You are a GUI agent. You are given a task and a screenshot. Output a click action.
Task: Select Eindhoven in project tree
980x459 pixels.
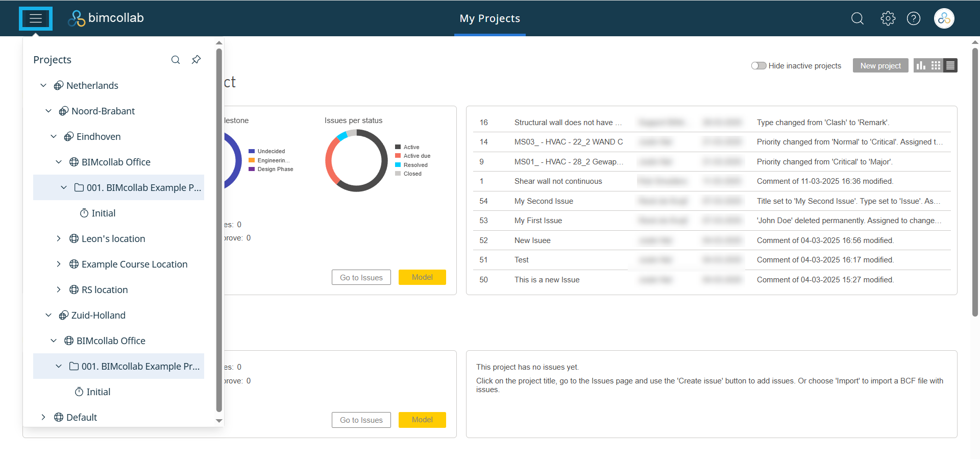(99, 137)
